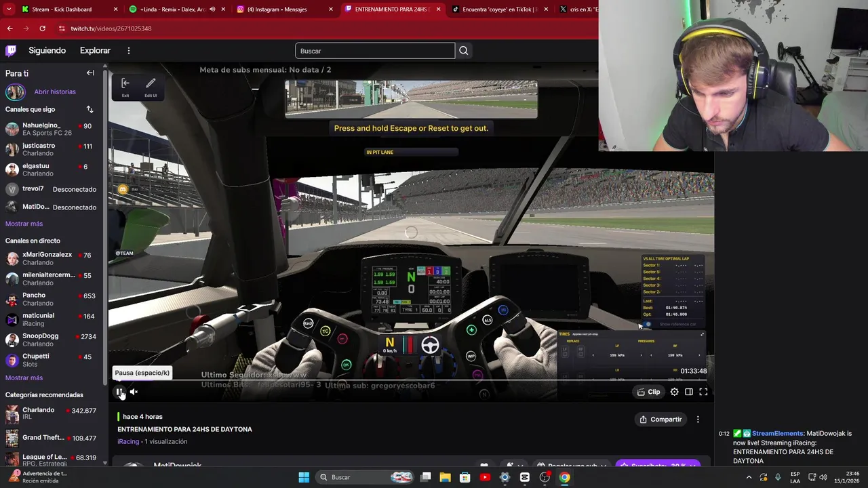This screenshot has width=868, height=488.
Task: Collapse the Para ti sidebar
Action: [90, 73]
